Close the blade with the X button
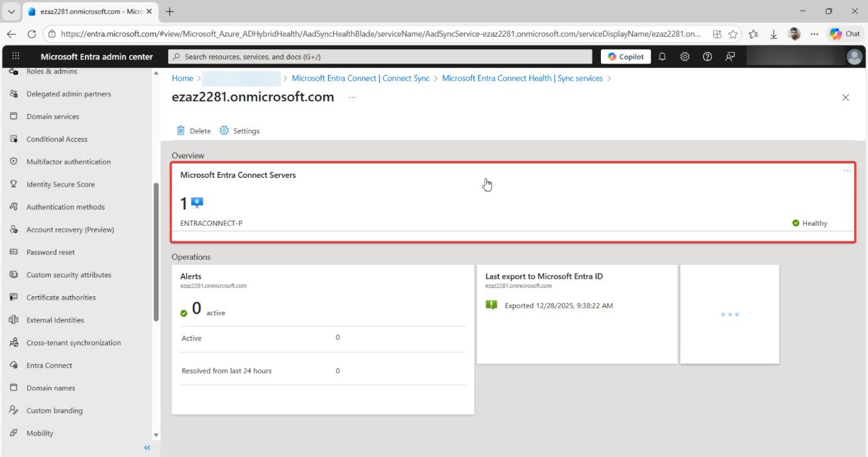Viewport: 868px width, 457px height. [x=846, y=98]
